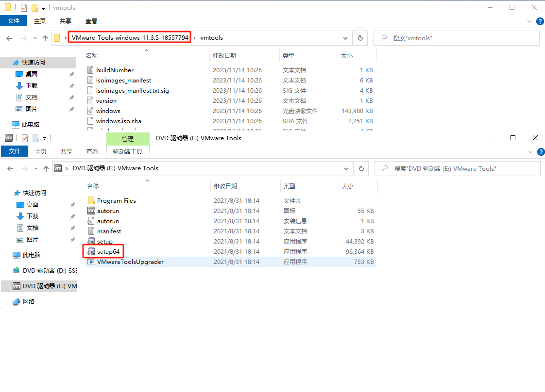Sort by 类型 column in vmtools window

point(289,56)
